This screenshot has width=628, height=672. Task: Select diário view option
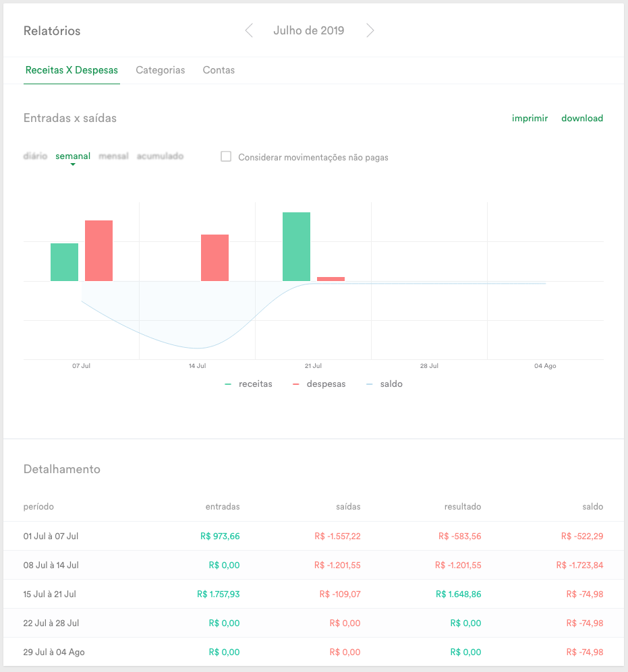point(35,156)
